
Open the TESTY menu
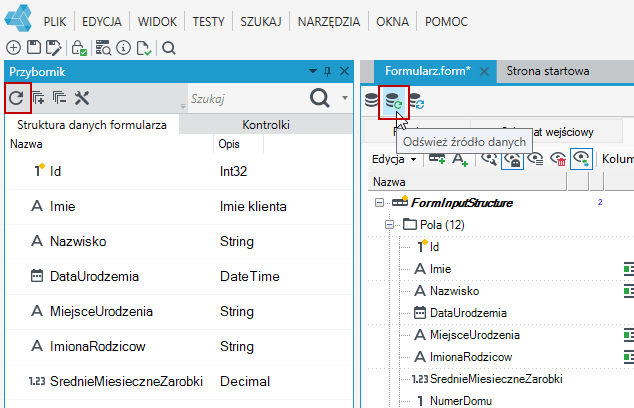[x=208, y=21]
